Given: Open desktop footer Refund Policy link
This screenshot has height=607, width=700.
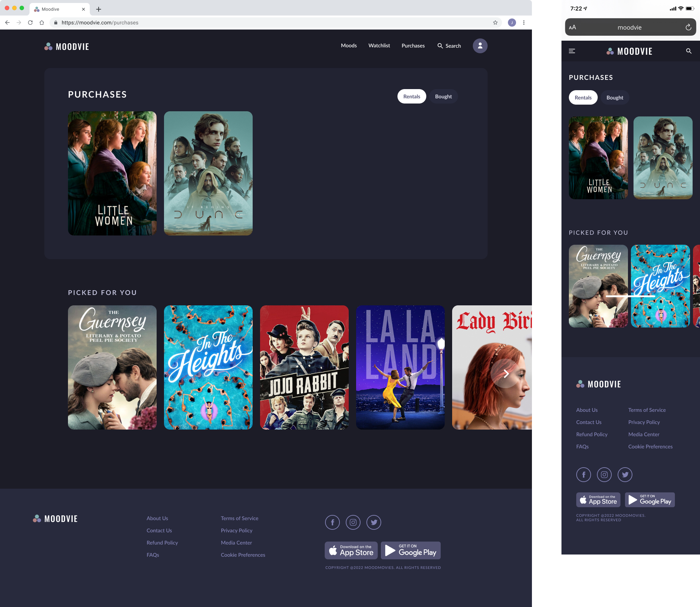Looking at the screenshot, I should click(x=162, y=543).
